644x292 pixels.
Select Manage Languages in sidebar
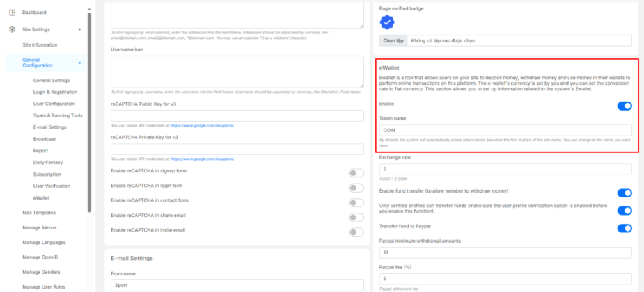(44, 243)
